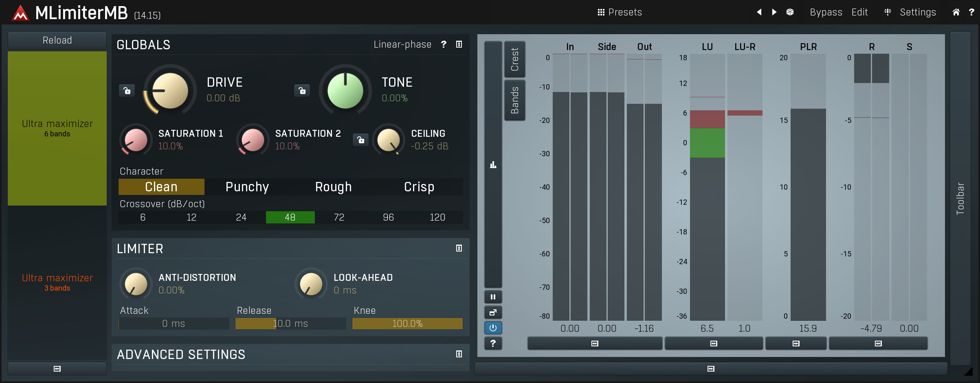Expand the Globals panel options

[x=459, y=44]
